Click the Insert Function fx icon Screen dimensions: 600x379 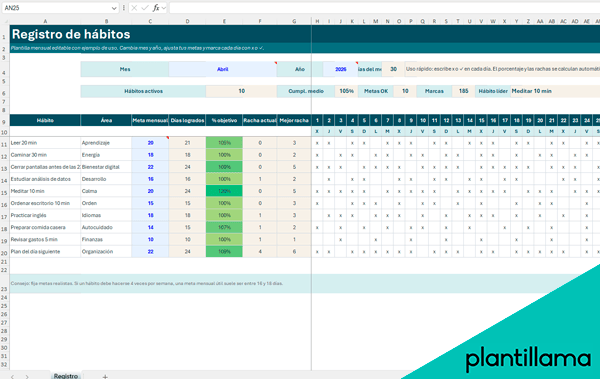tap(156, 8)
